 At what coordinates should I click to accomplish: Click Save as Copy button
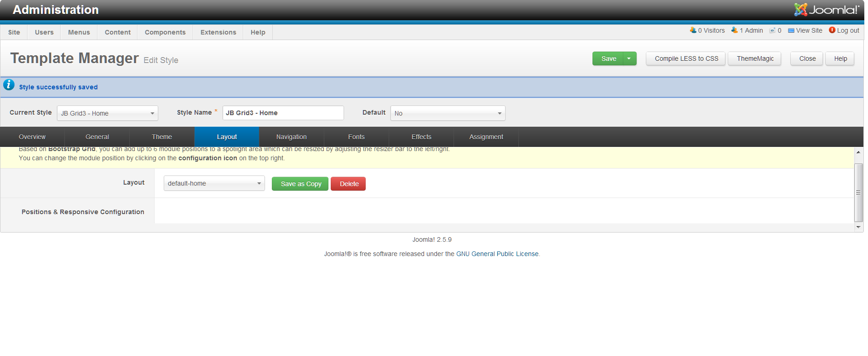coord(300,184)
